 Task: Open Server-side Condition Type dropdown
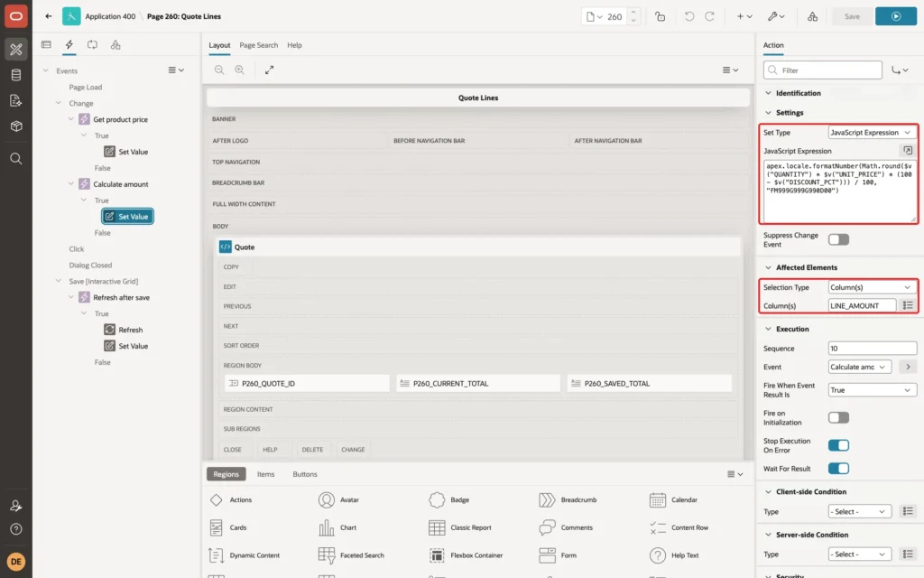pyautogui.click(x=859, y=555)
